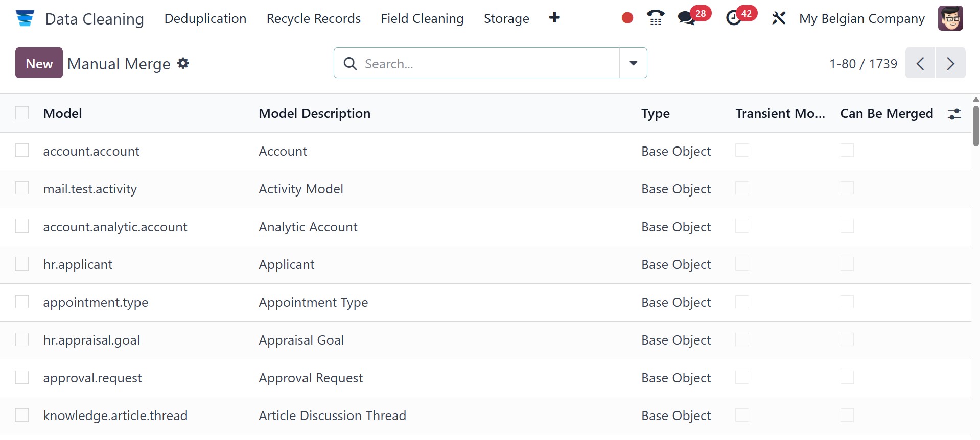Open the Field Cleaning menu
The width and height of the screenshot is (980, 440).
[x=422, y=18]
